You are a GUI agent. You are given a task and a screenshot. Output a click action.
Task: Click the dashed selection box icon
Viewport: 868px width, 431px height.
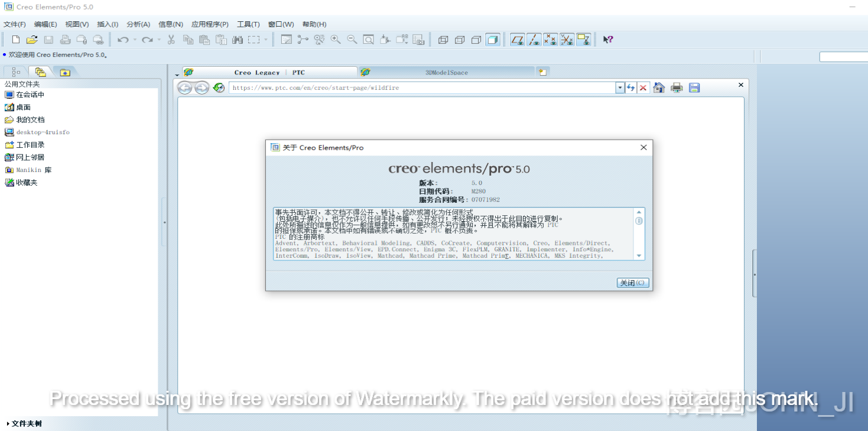(x=254, y=40)
